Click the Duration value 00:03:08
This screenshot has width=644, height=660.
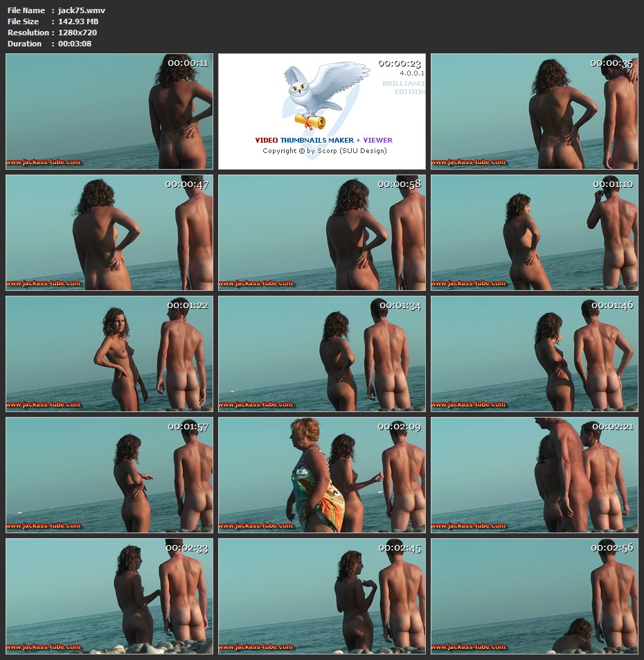point(75,44)
